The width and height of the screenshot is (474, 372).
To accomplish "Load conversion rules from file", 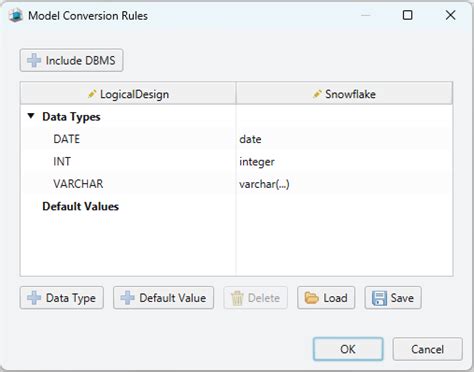I will (x=326, y=298).
